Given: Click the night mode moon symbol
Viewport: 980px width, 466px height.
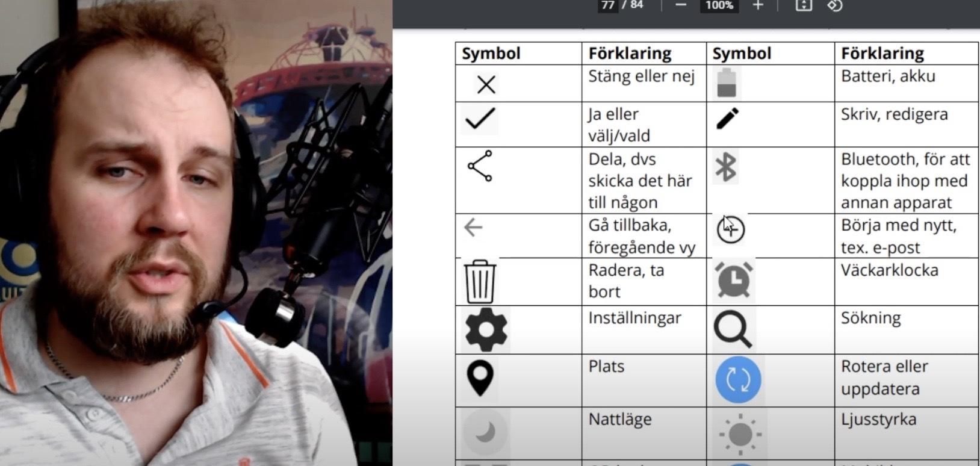Looking at the screenshot, I should (x=485, y=432).
